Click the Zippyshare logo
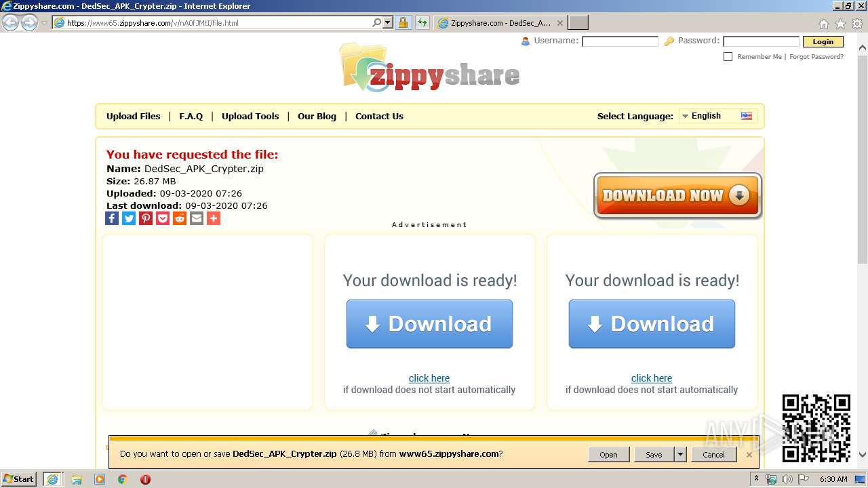The height and width of the screenshot is (488, 868). tap(430, 68)
